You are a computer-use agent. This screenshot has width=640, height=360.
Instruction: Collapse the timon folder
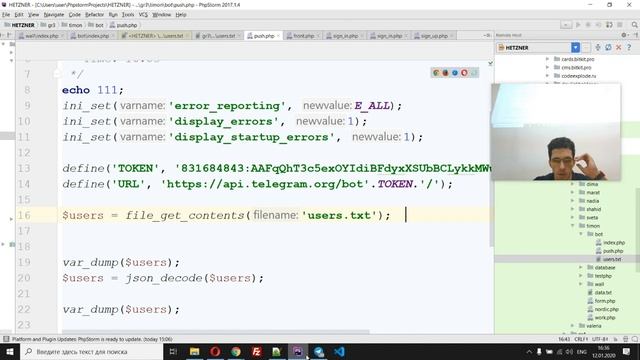coord(572,226)
